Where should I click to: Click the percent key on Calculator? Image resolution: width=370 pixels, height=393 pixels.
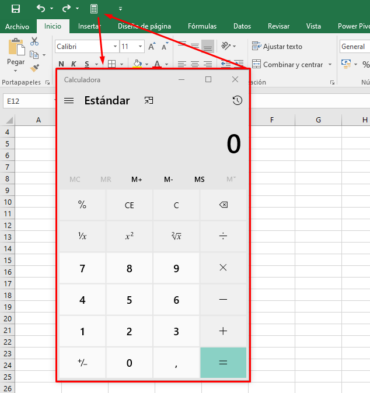click(82, 205)
